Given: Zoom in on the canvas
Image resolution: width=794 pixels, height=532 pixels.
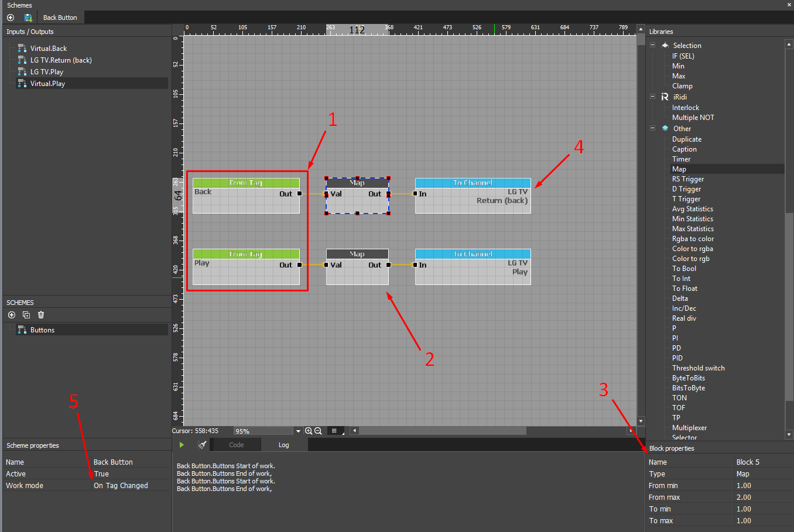Looking at the screenshot, I should point(309,431).
